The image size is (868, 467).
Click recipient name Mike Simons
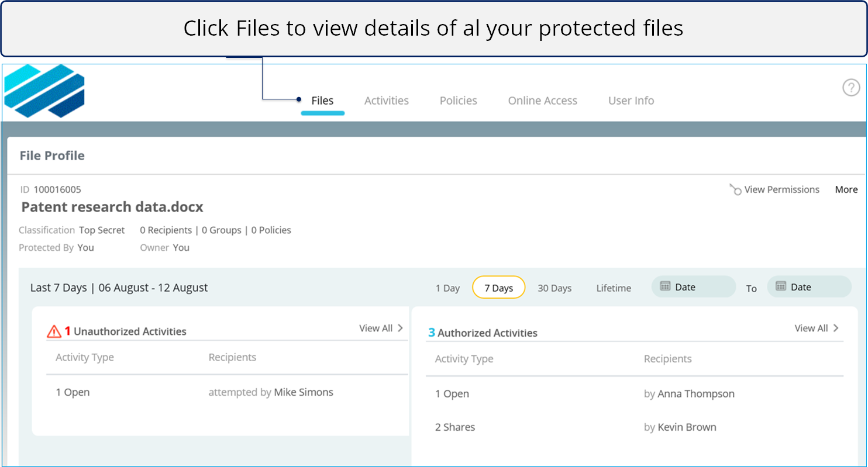coord(304,392)
